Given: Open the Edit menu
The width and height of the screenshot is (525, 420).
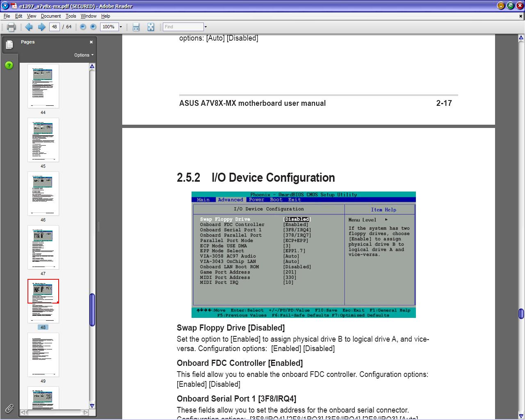Looking at the screenshot, I should (x=19, y=16).
